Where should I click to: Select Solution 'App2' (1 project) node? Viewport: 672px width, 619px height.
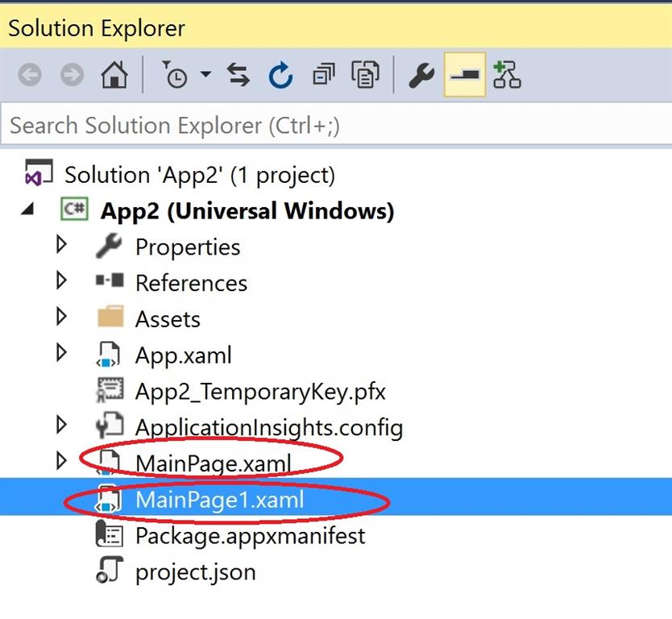click(200, 175)
